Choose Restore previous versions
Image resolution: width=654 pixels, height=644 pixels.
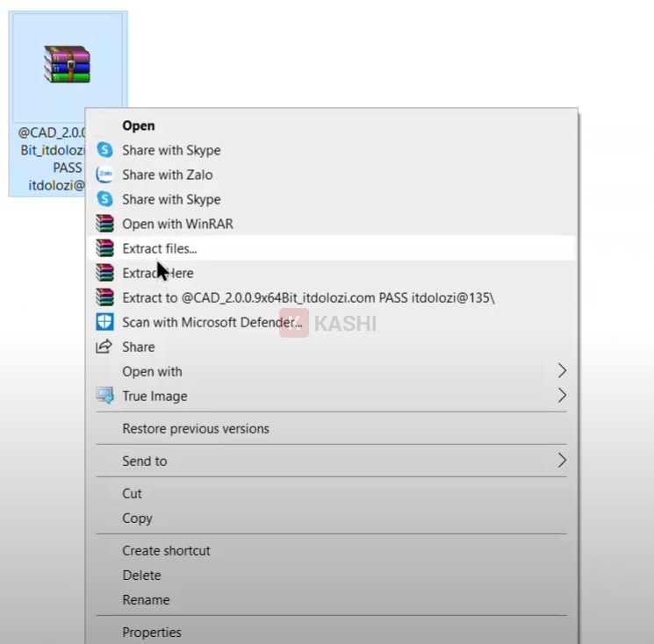(196, 428)
